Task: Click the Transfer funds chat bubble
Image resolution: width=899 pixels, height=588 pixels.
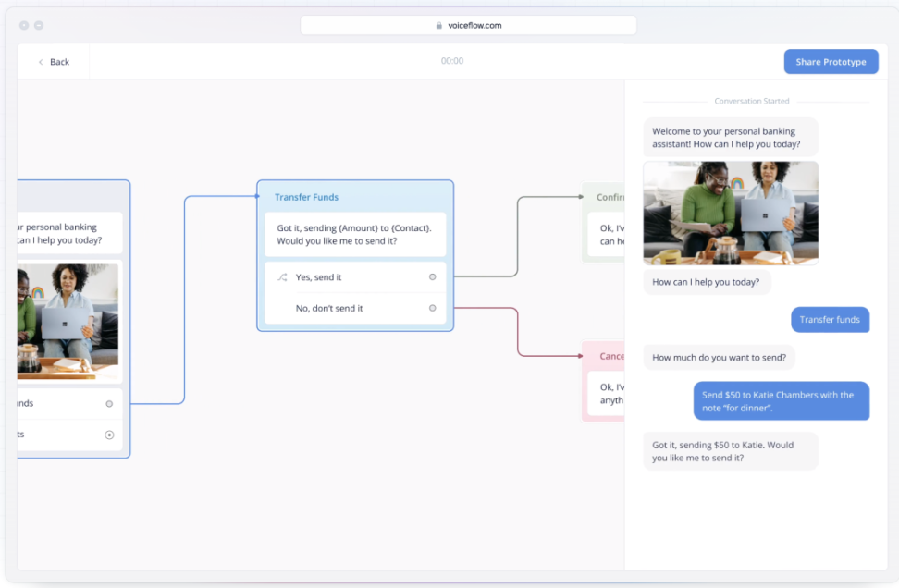Action: (830, 320)
